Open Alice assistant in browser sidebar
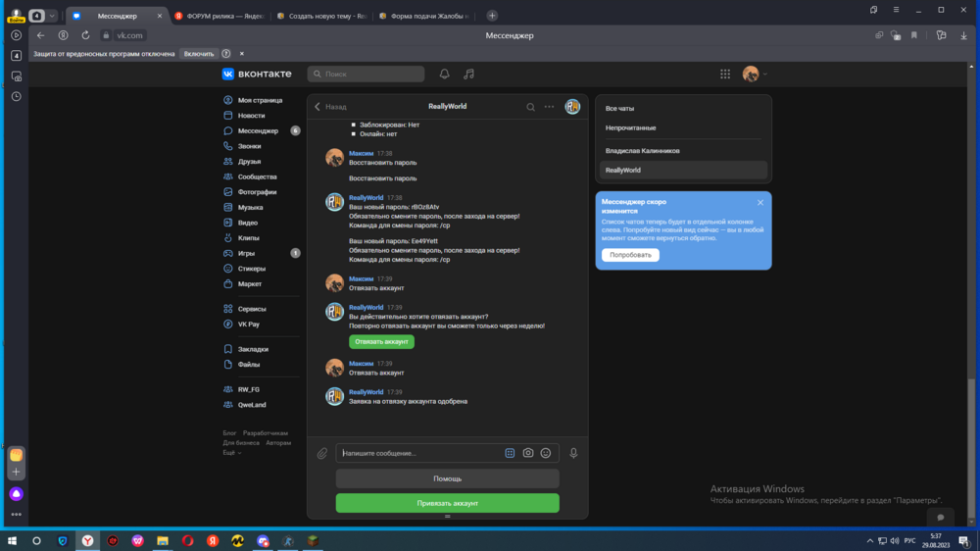 point(17,494)
